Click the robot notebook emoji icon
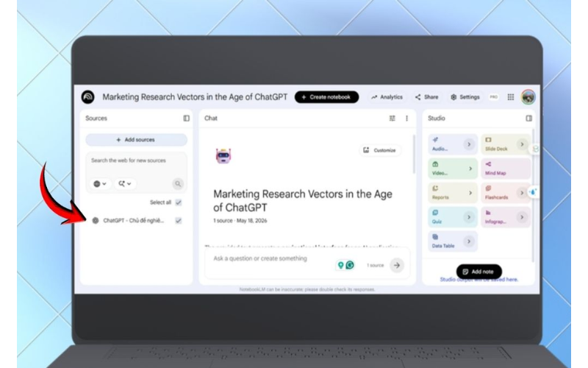This screenshot has width=588, height=368. (223, 156)
